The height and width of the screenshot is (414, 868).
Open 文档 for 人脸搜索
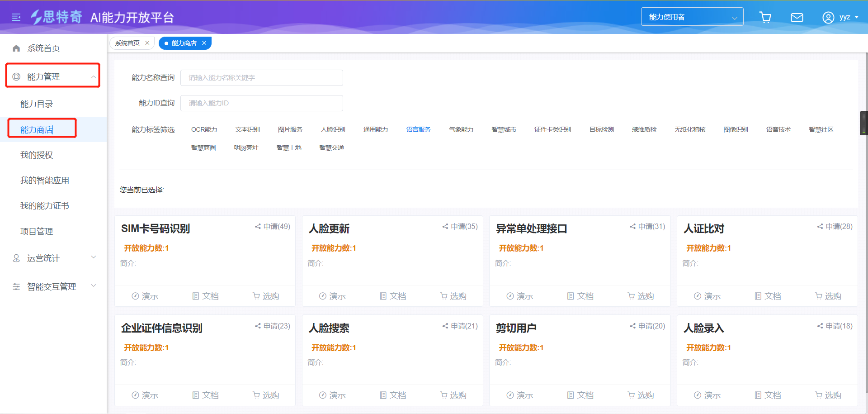point(393,395)
